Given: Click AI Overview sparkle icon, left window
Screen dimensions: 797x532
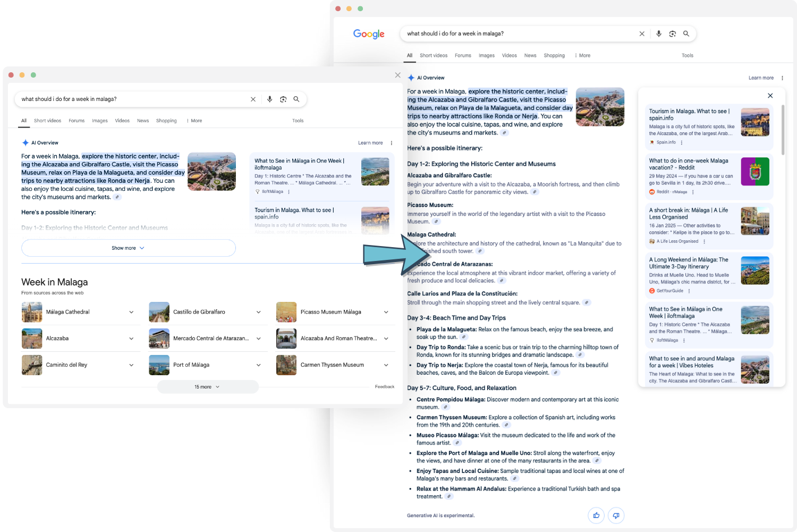Looking at the screenshot, I should pyautogui.click(x=25, y=143).
